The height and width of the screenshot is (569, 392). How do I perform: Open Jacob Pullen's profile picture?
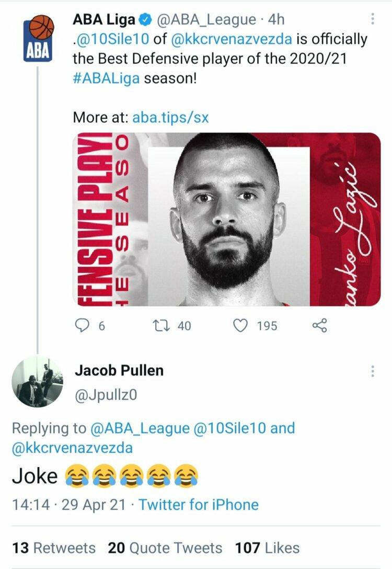[x=37, y=382]
